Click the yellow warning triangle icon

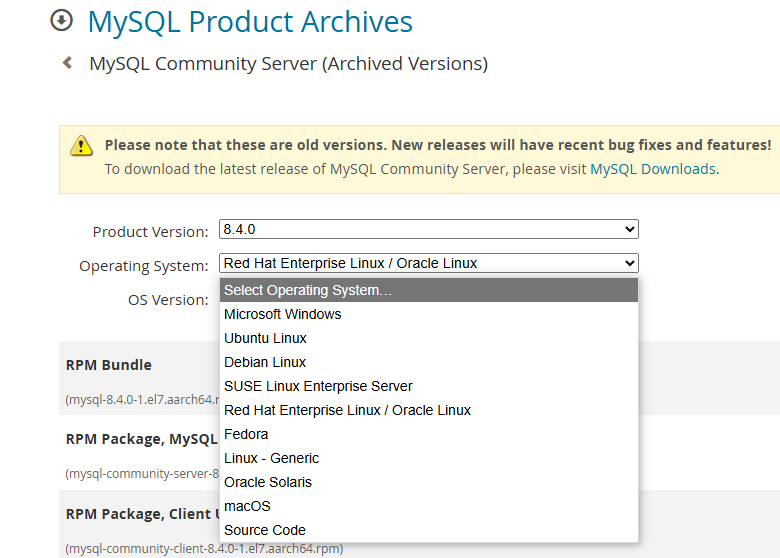[81, 146]
